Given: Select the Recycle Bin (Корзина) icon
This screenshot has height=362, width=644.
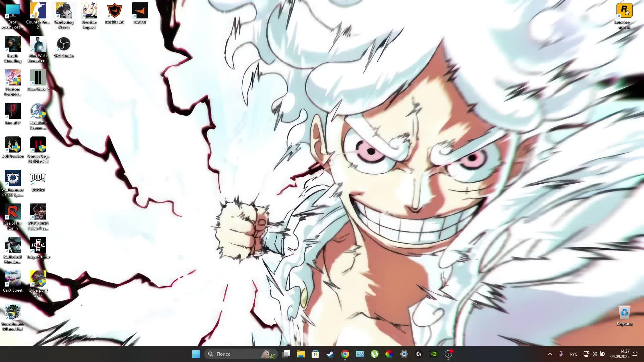Looking at the screenshot, I should point(624,313).
